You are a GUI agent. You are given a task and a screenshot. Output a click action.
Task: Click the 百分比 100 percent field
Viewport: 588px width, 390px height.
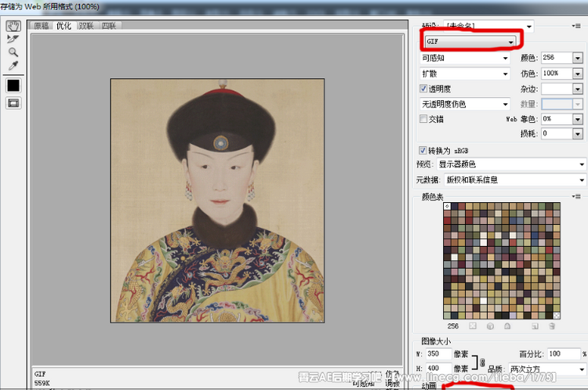564,354
